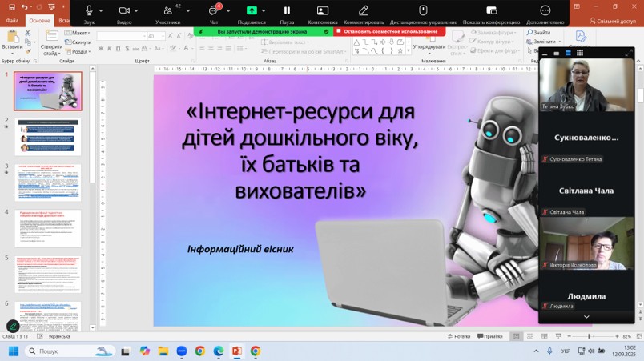This screenshot has width=644, height=361.
Task: Click Пауза to pause screen sharing
Action: coord(287,11)
